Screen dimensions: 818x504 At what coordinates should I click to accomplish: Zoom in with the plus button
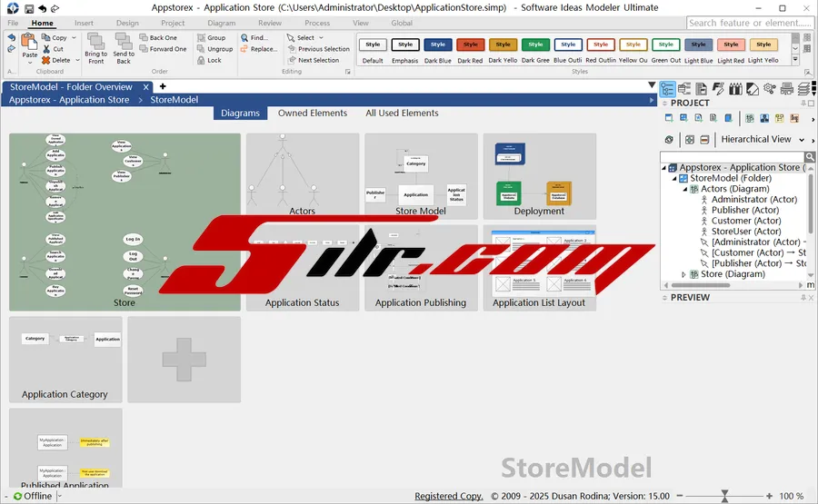click(x=770, y=496)
